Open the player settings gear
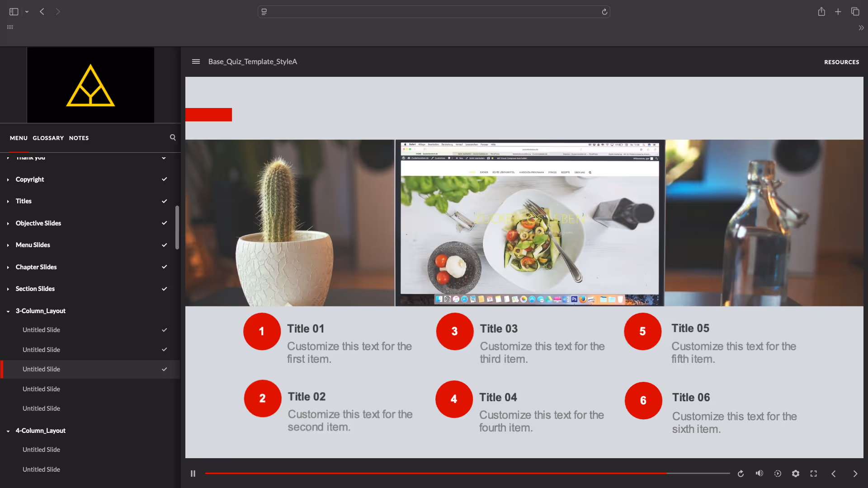Screen dimensions: 868x488 [x=796, y=474]
